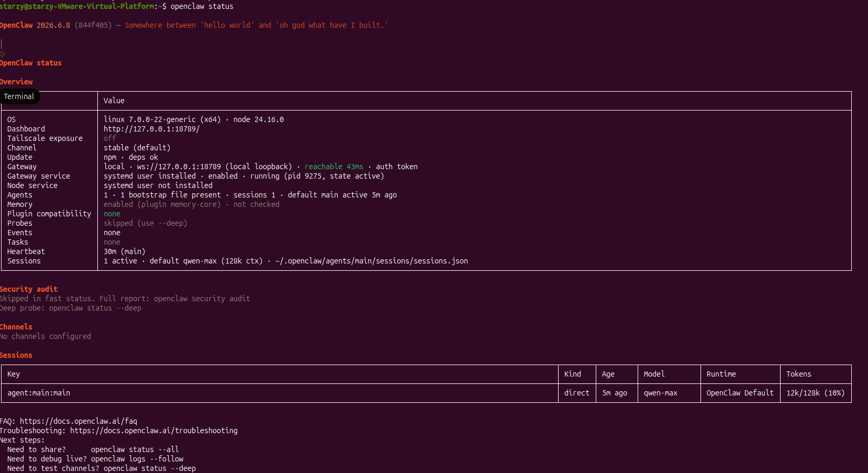
Task: Click the 'Model' column header
Action: (x=654, y=374)
